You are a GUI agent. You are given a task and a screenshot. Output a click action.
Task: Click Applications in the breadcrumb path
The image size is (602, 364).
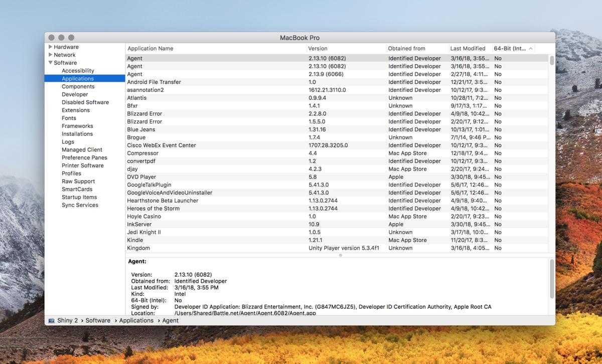136,320
